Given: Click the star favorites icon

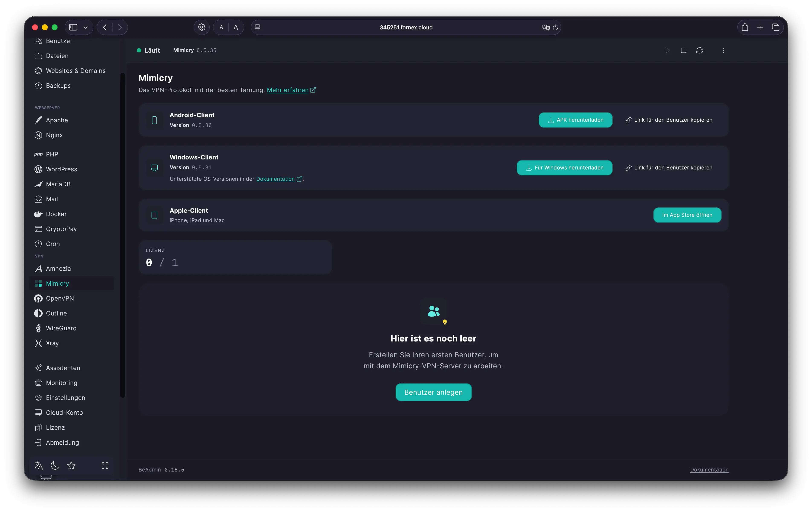Looking at the screenshot, I should 71,466.
